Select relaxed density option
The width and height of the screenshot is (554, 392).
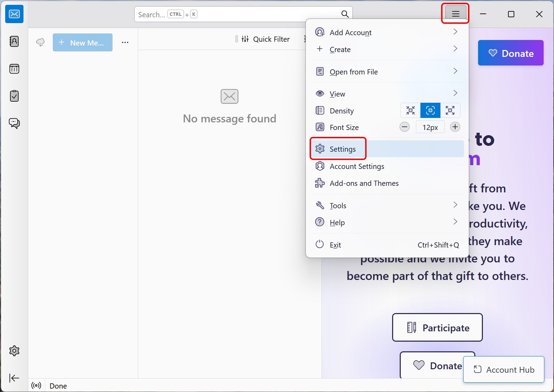pos(450,110)
